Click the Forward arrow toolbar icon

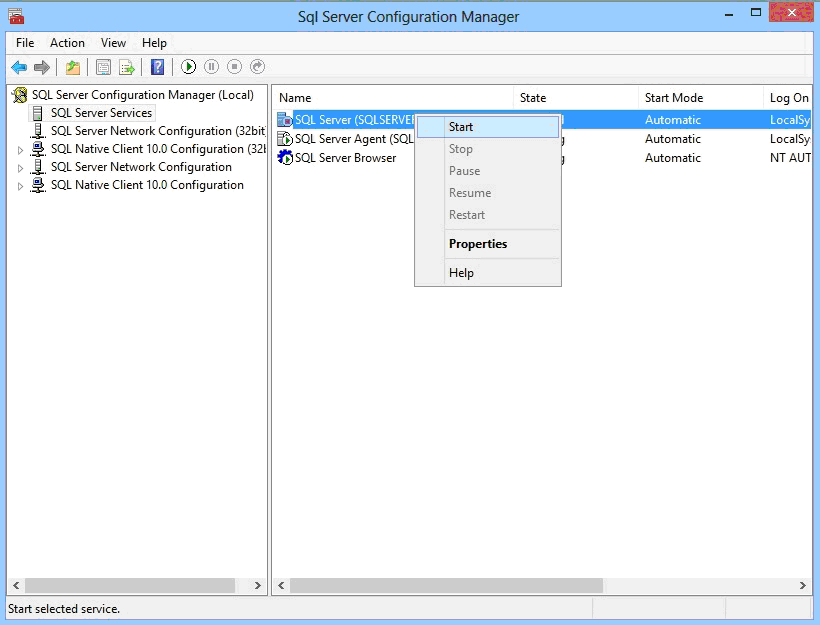42,67
